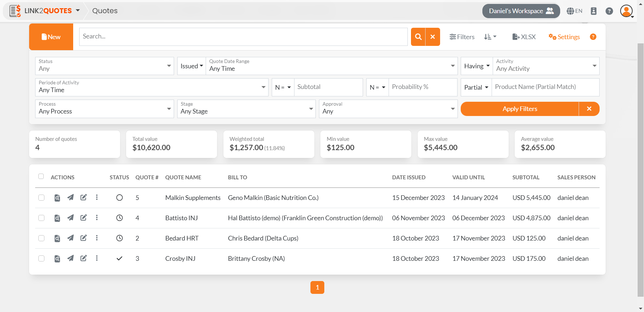Click status clock of Battisto INJ
Image resolution: width=644 pixels, height=312 pixels.
coord(119,218)
